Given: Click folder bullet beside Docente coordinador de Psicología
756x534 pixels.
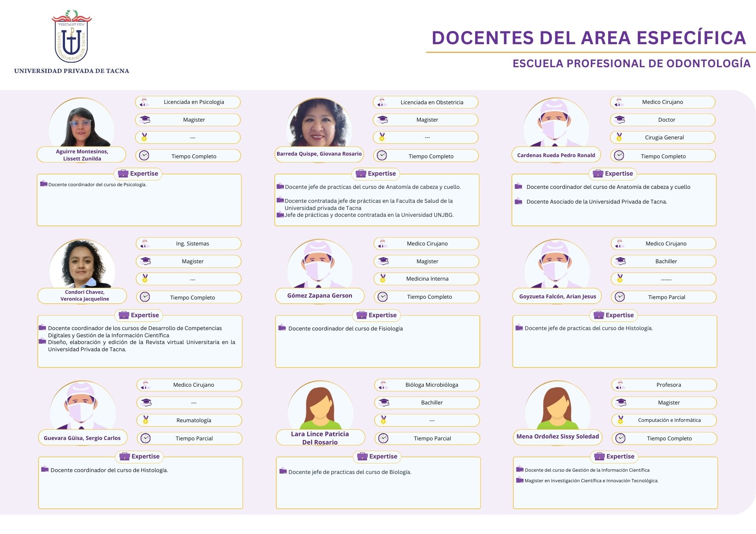Looking at the screenshot, I should 44,184.
